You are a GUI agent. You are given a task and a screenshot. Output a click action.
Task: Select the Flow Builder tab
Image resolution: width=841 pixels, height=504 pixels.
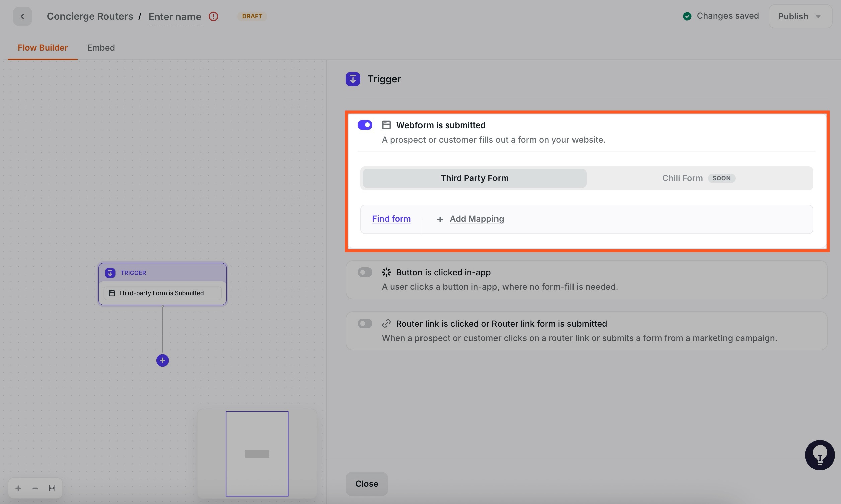(x=43, y=48)
